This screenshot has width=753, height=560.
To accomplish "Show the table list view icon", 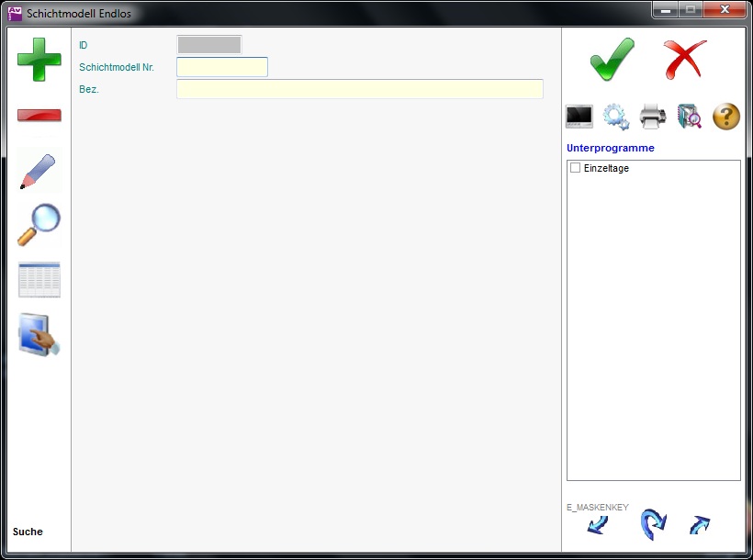I will (39, 280).
